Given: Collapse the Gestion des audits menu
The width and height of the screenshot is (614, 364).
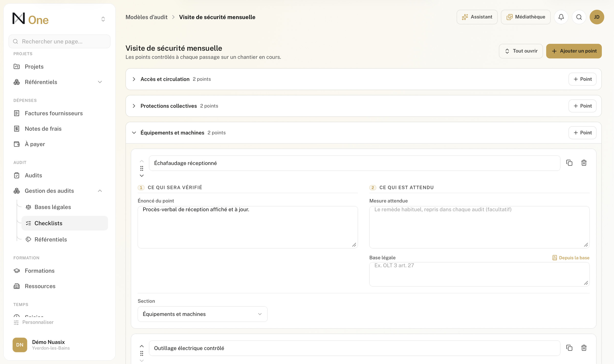Looking at the screenshot, I should (100, 191).
